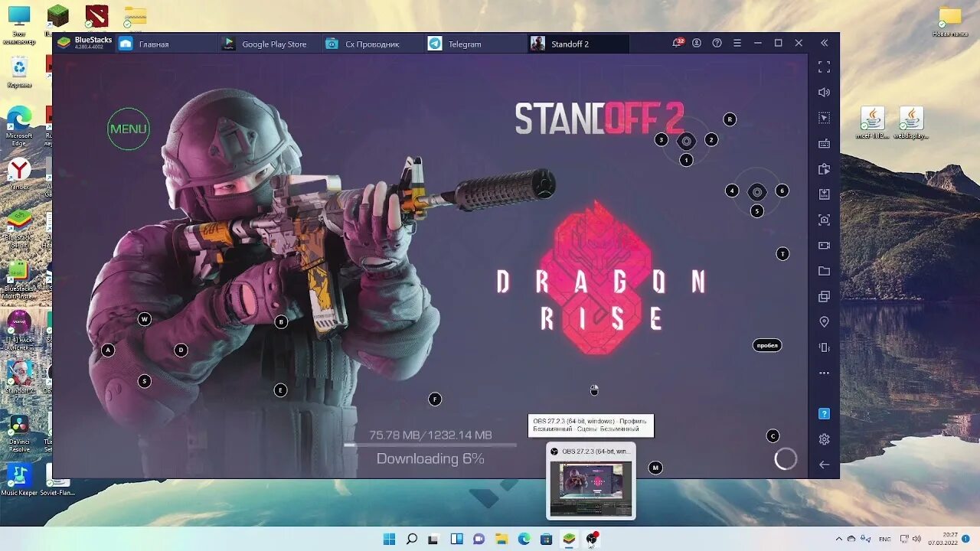Click the green MENU circle button

(x=129, y=129)
